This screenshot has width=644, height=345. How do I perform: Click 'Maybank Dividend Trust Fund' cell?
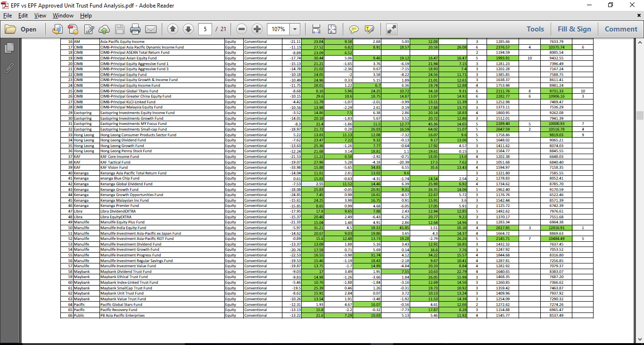pyautogui.click(x=162, y=271)
